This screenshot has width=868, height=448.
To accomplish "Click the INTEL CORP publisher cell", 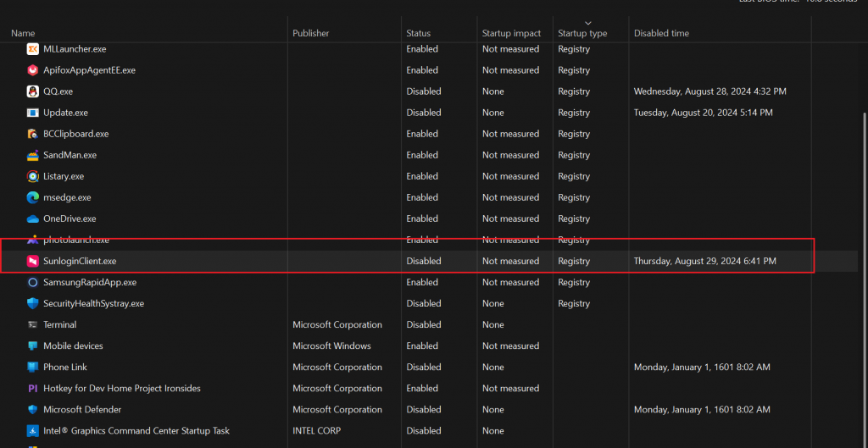I will pos(317,431).
